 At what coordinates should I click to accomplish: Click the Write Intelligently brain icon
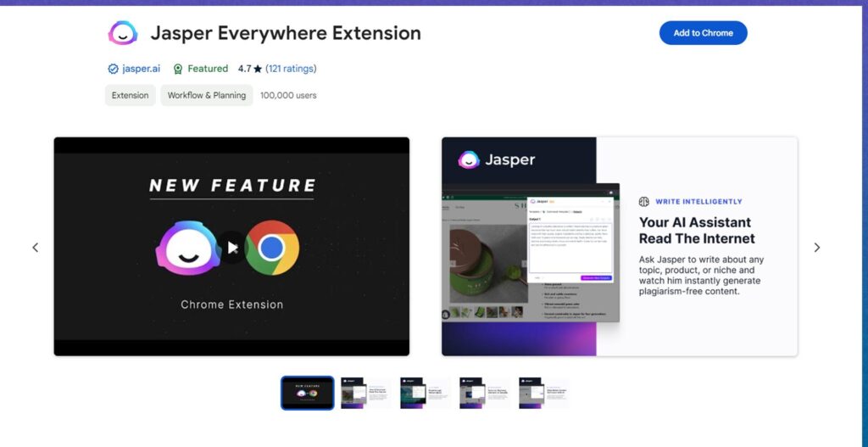click(643, 202)
